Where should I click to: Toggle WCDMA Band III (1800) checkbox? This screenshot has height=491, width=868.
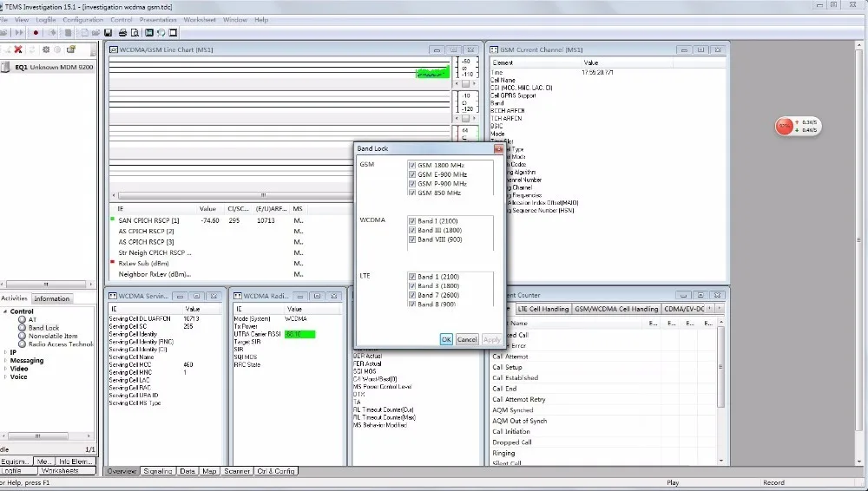click(411, 230)
